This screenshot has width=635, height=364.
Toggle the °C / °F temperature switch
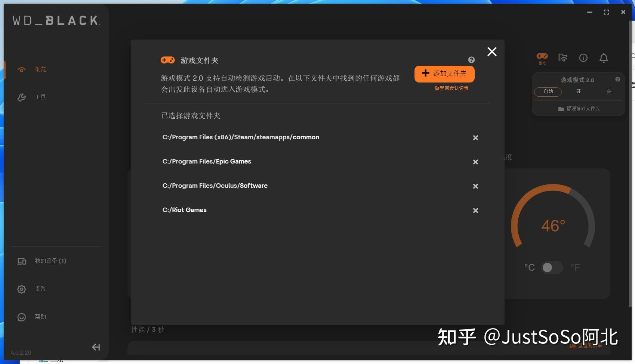[x=552, y=268]
